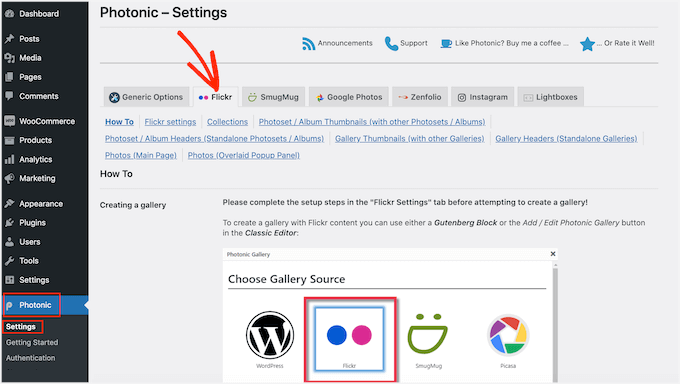Open the Comments bubble icon
This screenshot has width=680, height=384.
tap(10, 96)
